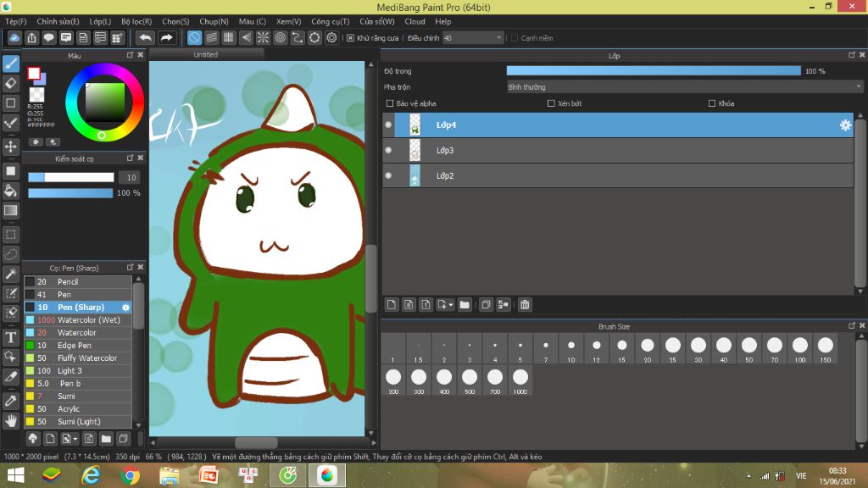The width and height of the screenshot is (868, 488).
Task: Open the add-layer dropdown arrow in layer panel
Action: (451, 305)
